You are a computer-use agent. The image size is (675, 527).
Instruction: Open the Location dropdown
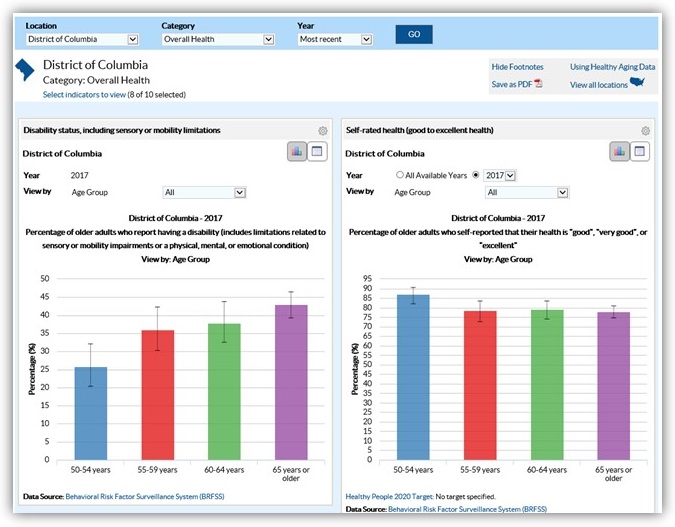click(x=82, y=39)
